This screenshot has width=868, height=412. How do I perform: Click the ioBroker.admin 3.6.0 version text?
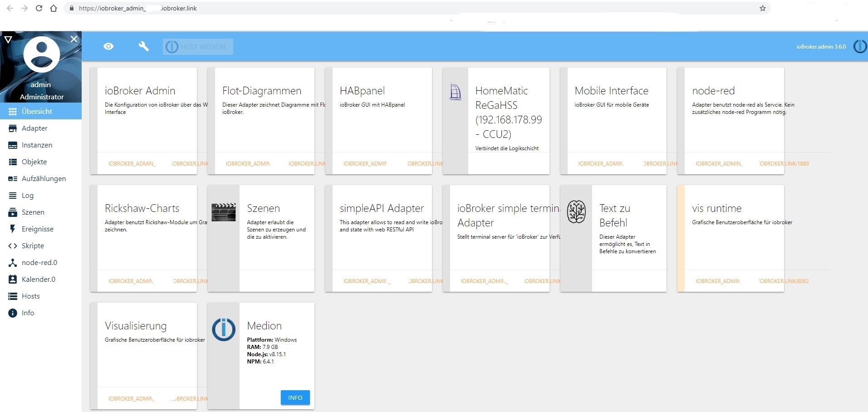(x=821, y=47)
